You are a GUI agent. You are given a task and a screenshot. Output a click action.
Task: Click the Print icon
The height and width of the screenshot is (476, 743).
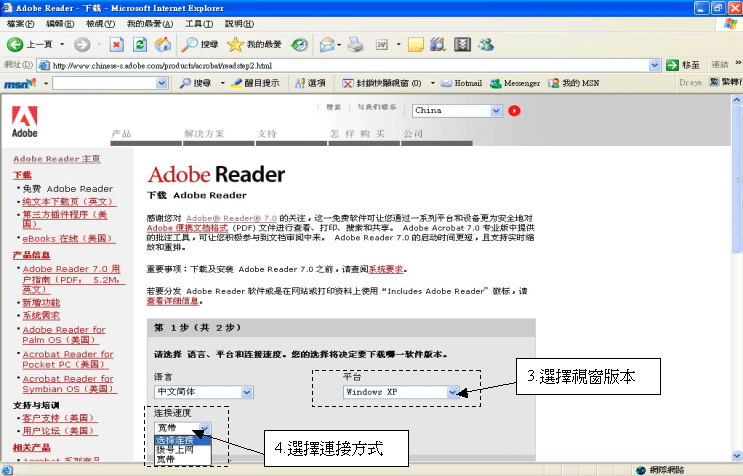pos(355,45)
